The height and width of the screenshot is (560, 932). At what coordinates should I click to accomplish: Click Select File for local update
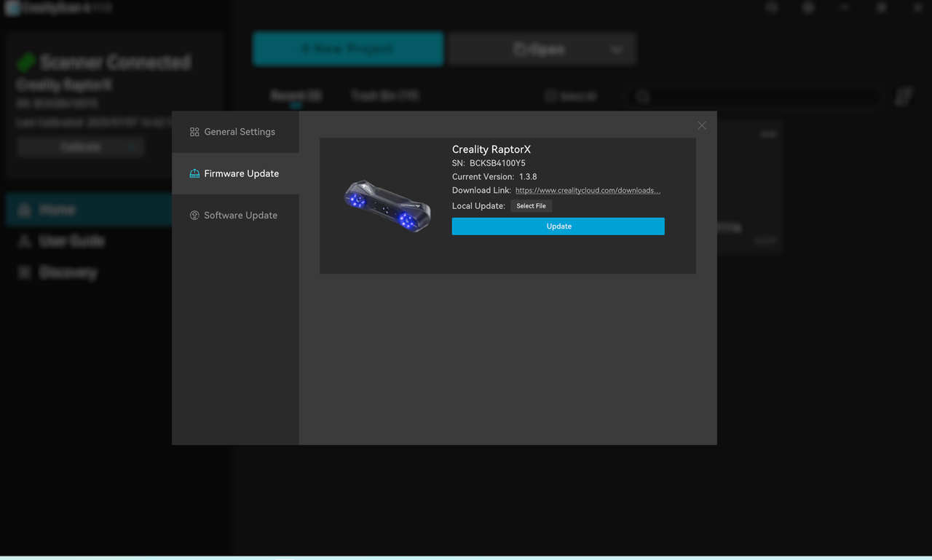point(531,206)
